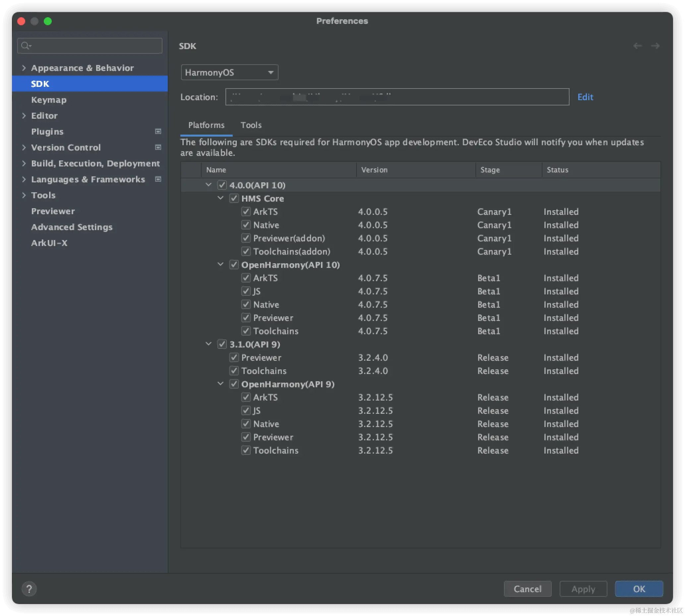Open Keymap settings in sidebar

(49, 100)
